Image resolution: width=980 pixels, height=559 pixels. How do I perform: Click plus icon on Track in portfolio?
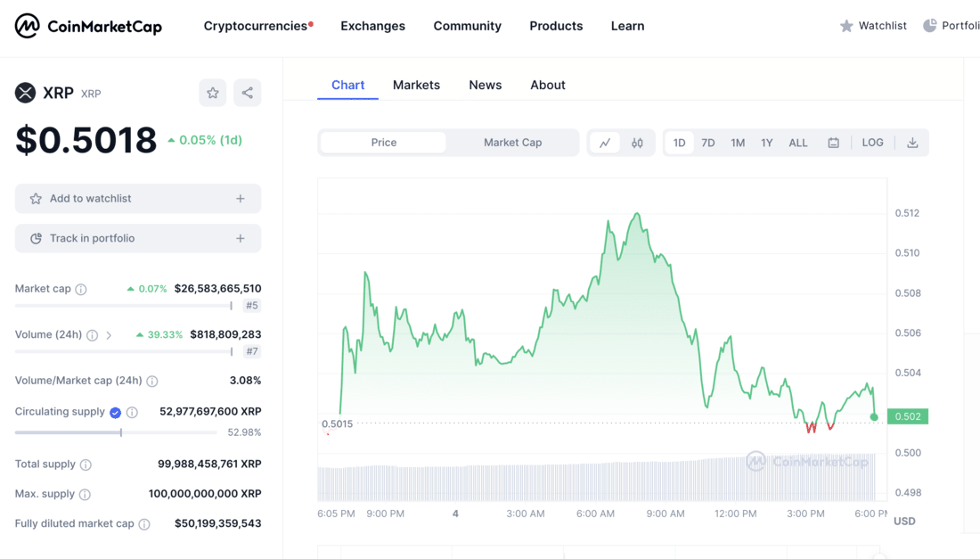click(240, 238)
